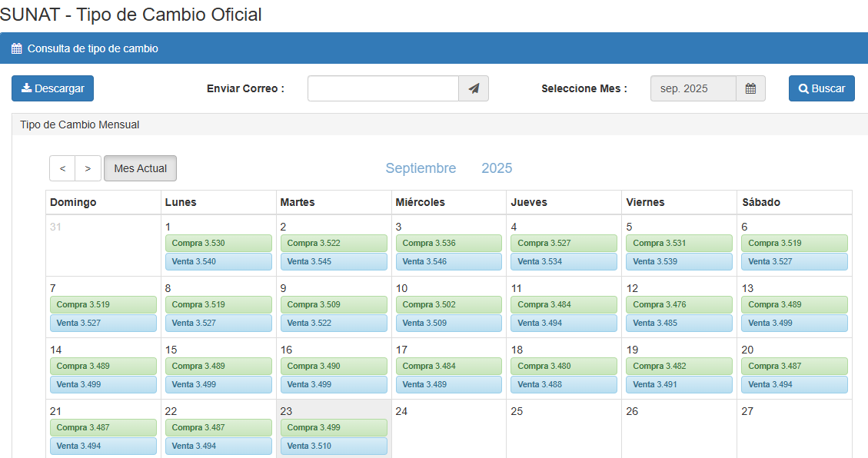This screenshot has height=458, width=868.
Task: Select Venta 3.510 on day 23
Action: pyautogui.click(x=334, y=446)
